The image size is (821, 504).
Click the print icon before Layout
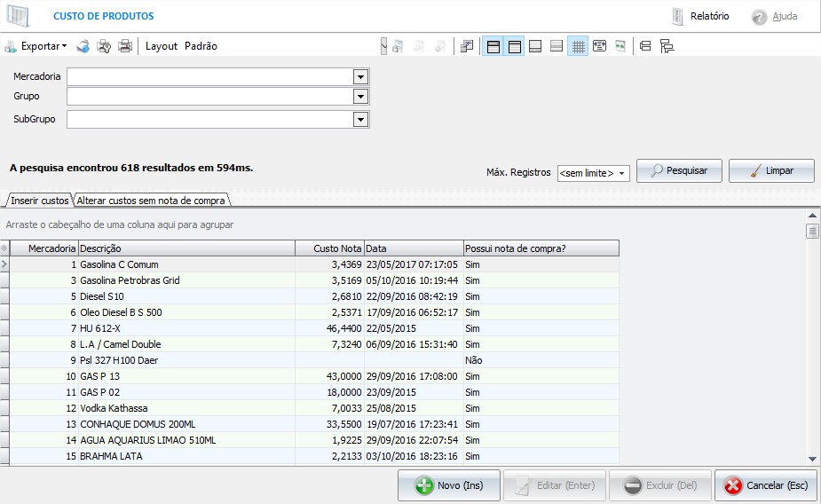(125, 46)
